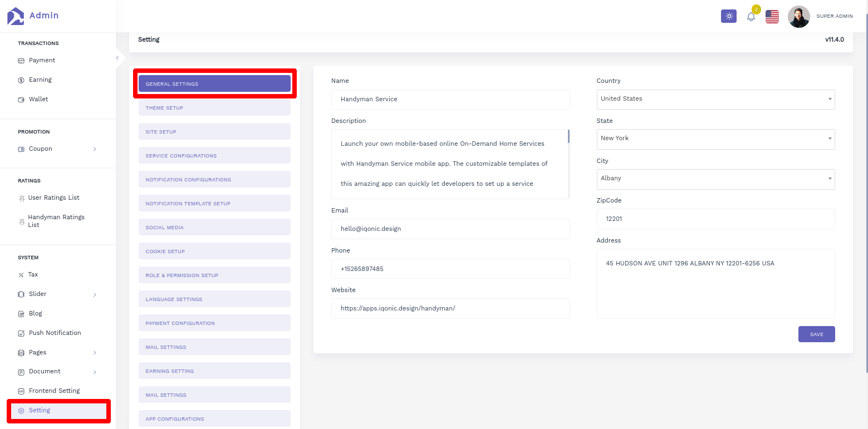Image resolution: width=868 pixels, height=429 pixels.
Task: Expand the Coupon submenu chevron
Action: [x=95, y=149]
